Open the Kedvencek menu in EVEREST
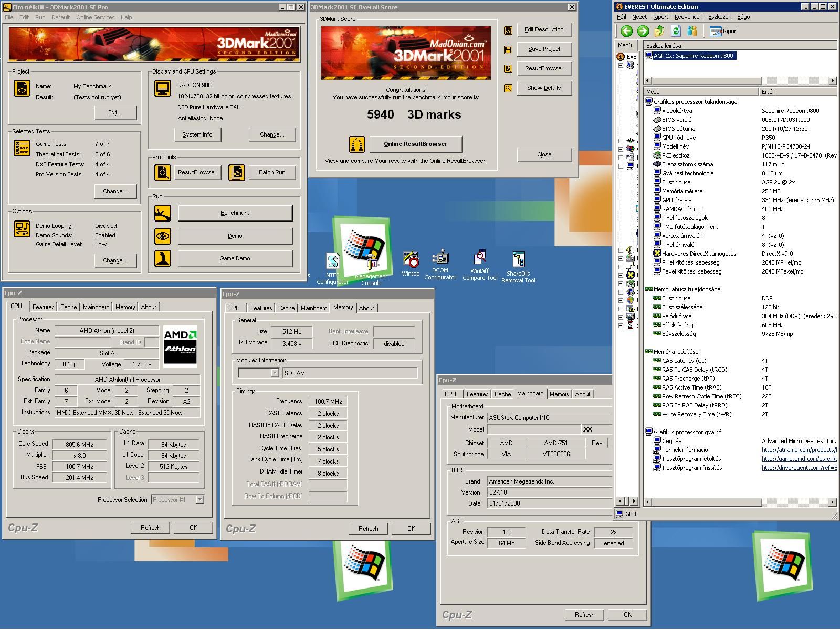 [688, 17]
